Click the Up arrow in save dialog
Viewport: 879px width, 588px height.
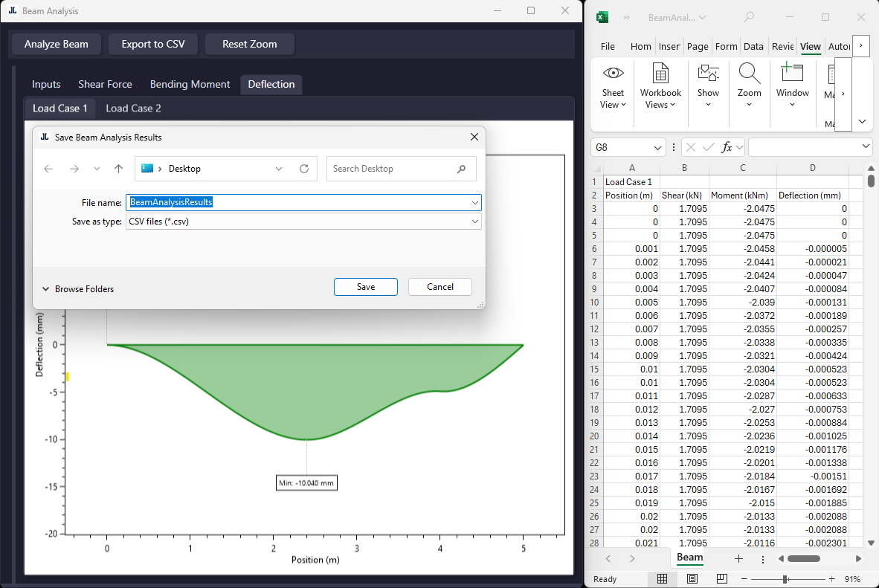[118, 169]
